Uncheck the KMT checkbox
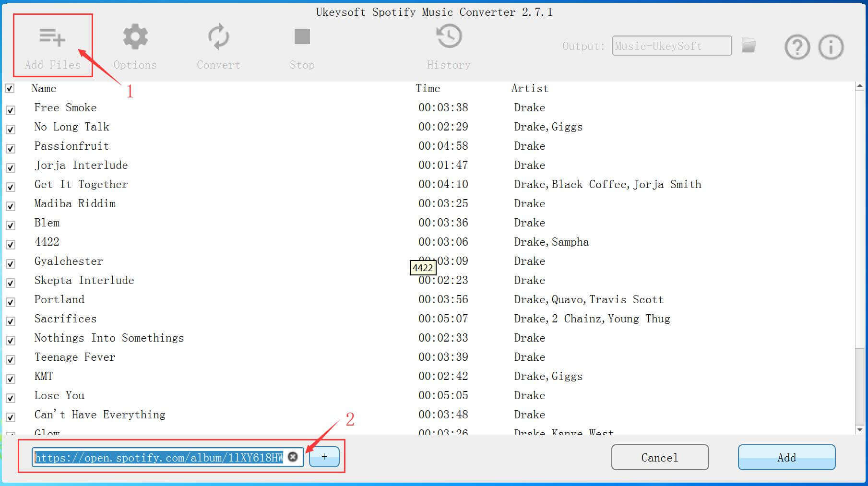The width and height of the screenshot is (868, 486). [10, 379]
